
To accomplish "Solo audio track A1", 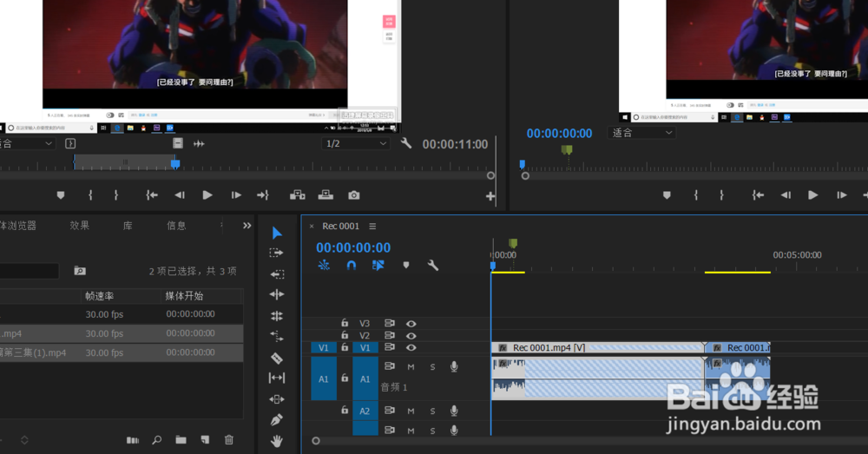I will point(432,366).
